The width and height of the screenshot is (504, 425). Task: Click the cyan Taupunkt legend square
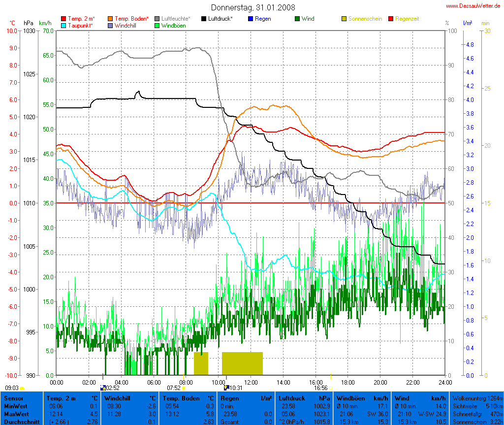click(63, 26)
